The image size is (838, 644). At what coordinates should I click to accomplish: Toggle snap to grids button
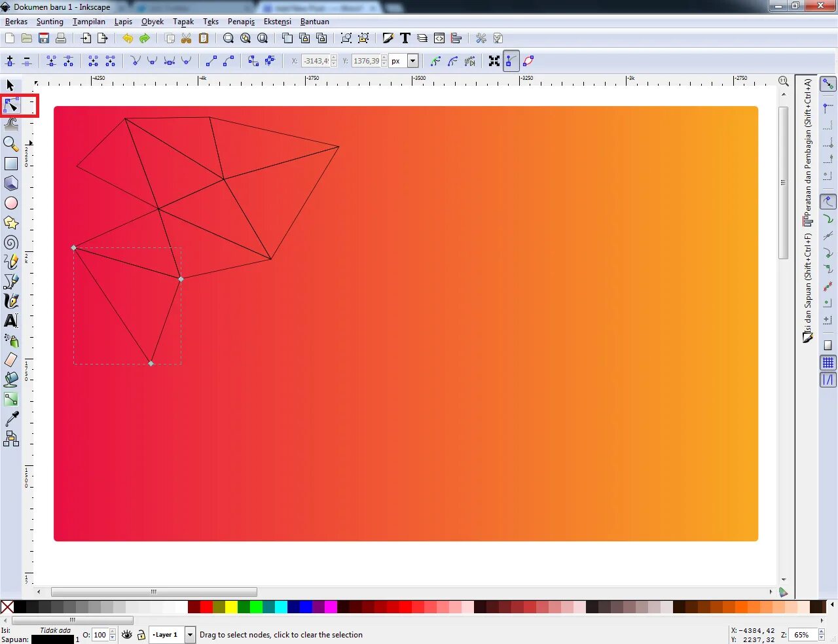coord(828,363)
